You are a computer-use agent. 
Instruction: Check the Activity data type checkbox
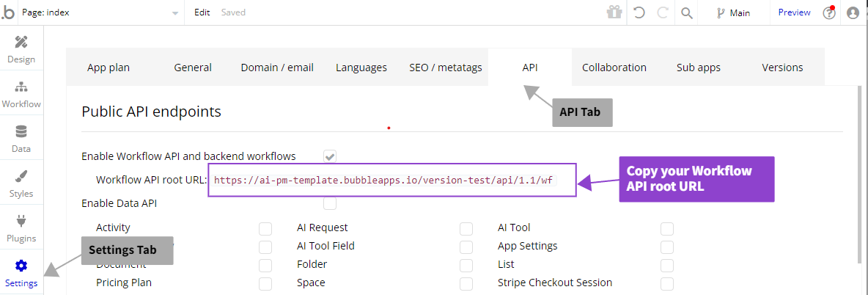[265, 228]
